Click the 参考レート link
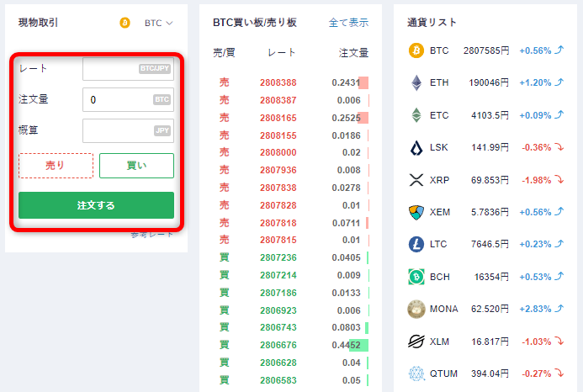Viewport: 583px width, 392px height. 152,234
